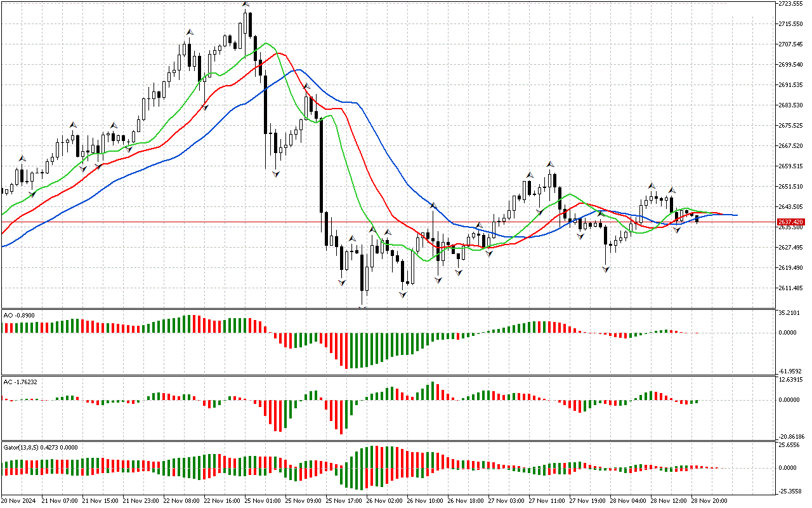Select the 28 Nov 12:00 time label
812x508 pixels.
click(x=669, y=501)
